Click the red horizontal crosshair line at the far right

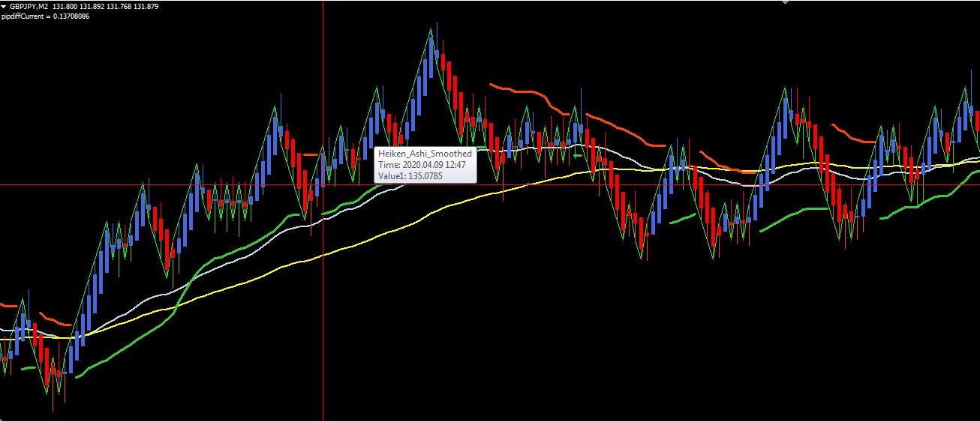pyautogui.click(x=968, y=184)
